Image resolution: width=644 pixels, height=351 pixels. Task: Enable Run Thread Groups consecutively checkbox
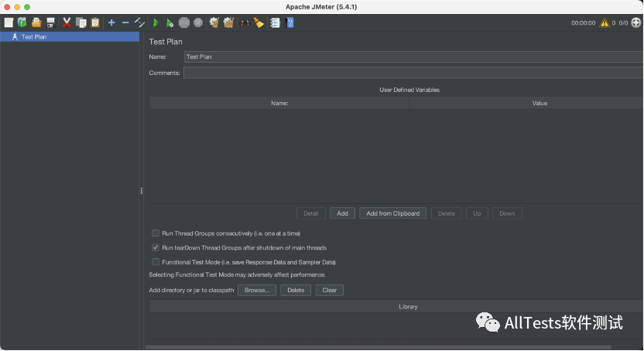[x=156, y=233]
